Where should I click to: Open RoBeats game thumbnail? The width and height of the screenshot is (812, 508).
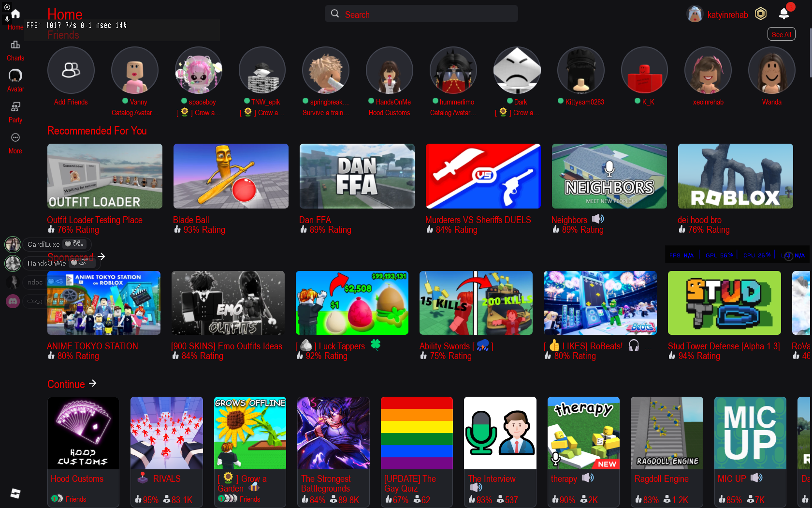(x=600, y=303)
